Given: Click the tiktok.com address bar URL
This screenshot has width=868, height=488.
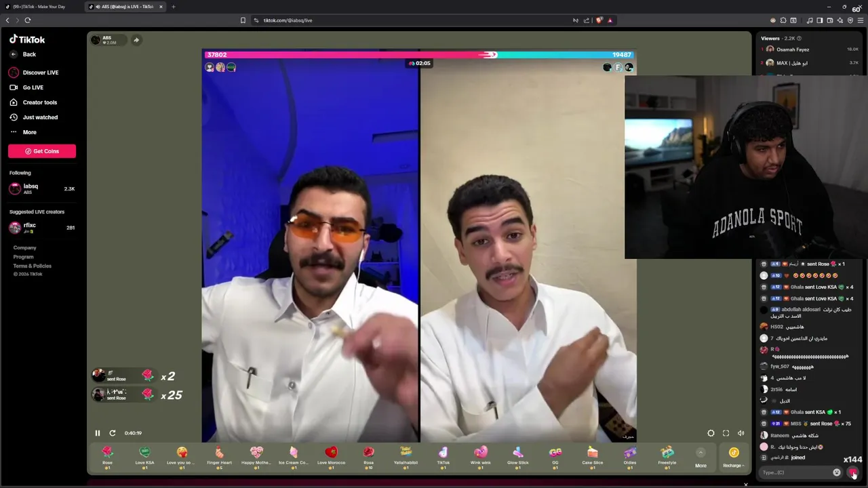Looking at the screenshot, I should coord(288,20).
